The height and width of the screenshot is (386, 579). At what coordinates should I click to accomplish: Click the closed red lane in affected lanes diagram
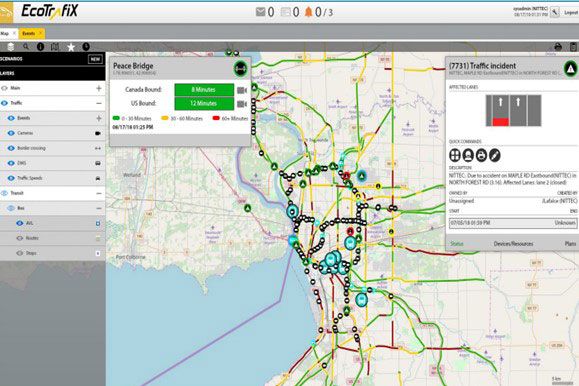click(501, 122)
